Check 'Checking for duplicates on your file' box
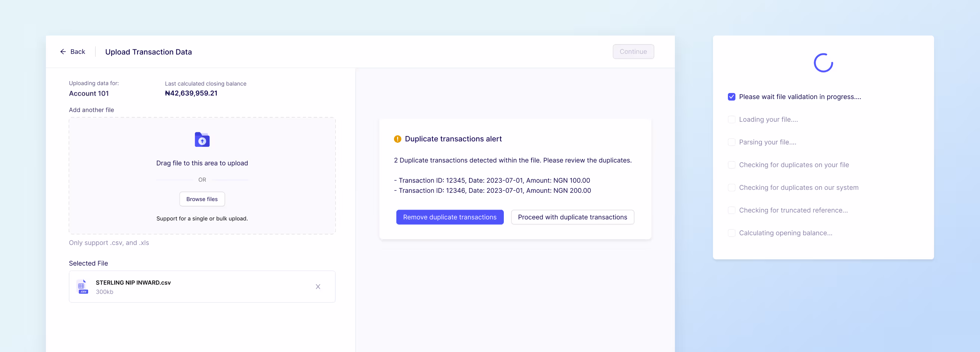Image resolution: width=980 pixels, height=352 pixels. [x=732, y=165]
